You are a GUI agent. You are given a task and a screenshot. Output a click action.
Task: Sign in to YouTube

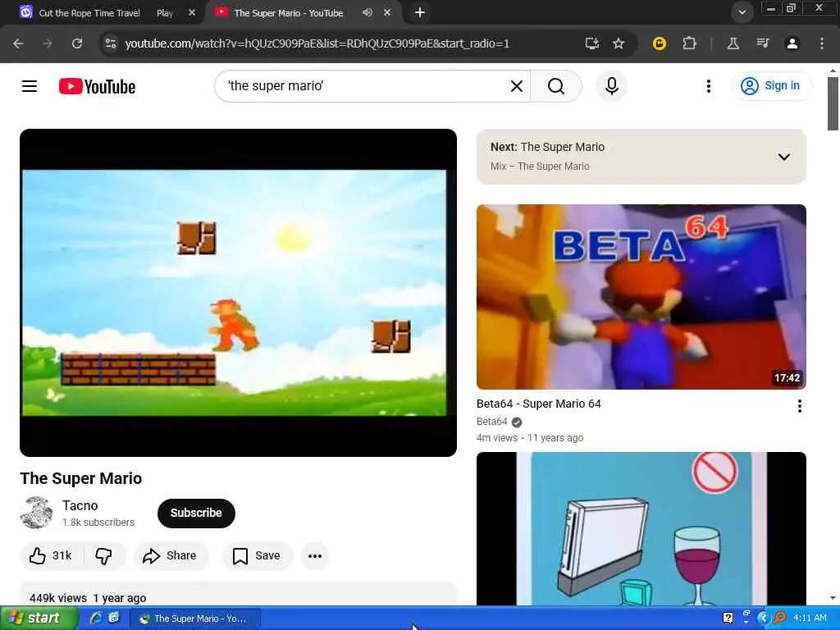pos(772,85)
